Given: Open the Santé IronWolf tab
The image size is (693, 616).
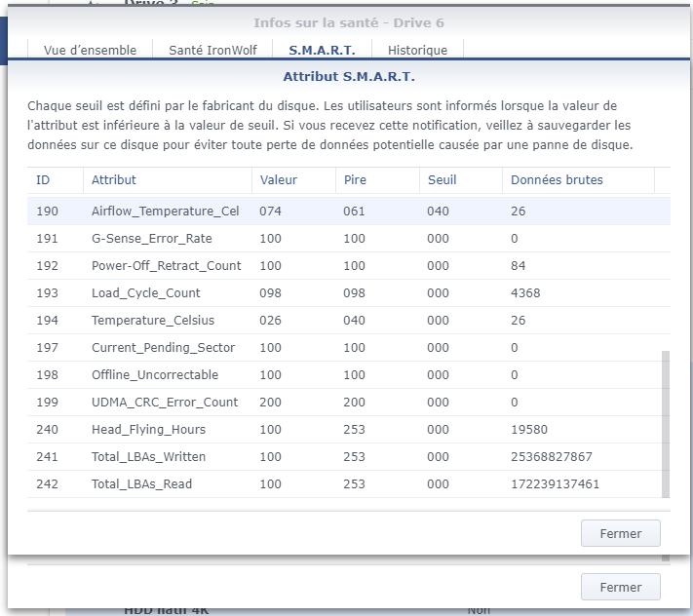Looking at the screenshot, I should click(x=212, y=50).
